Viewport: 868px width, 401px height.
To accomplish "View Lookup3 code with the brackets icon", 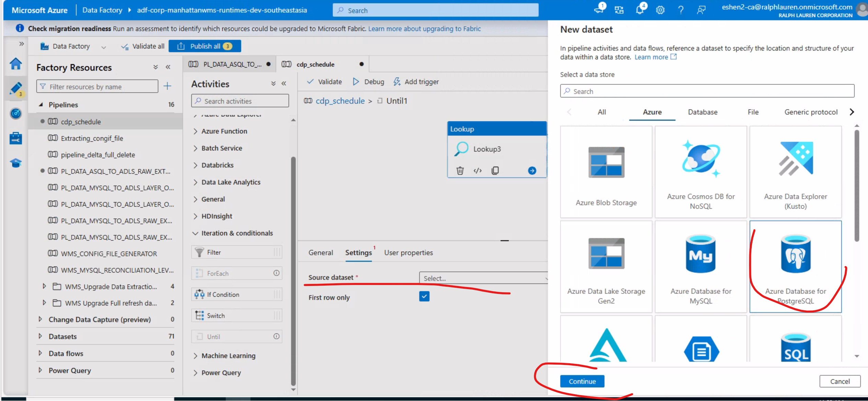I will coord(478,171).
